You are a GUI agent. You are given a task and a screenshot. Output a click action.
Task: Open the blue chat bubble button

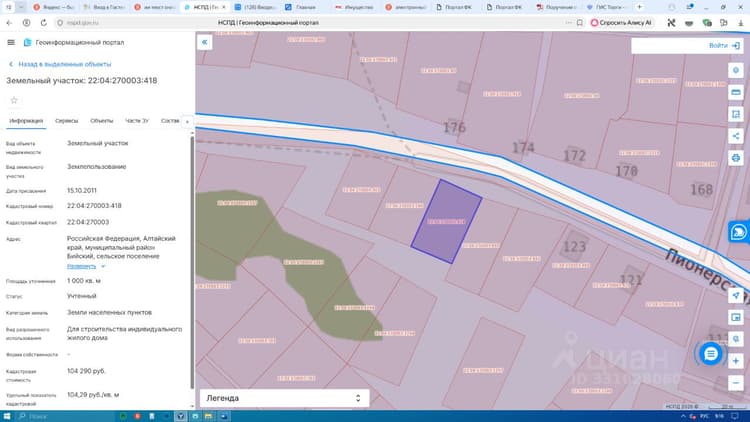click(x=711, y=354)
